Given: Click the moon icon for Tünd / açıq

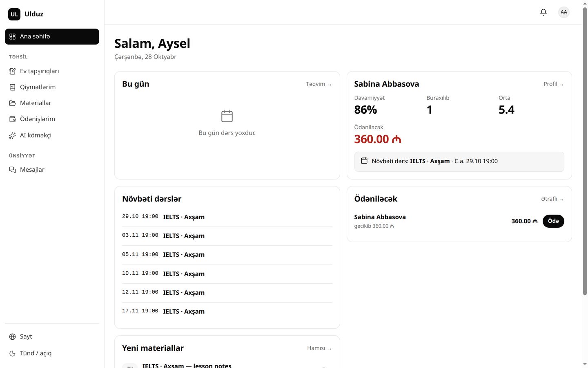Looking at the screenshot, I should [x=13, y=353].
